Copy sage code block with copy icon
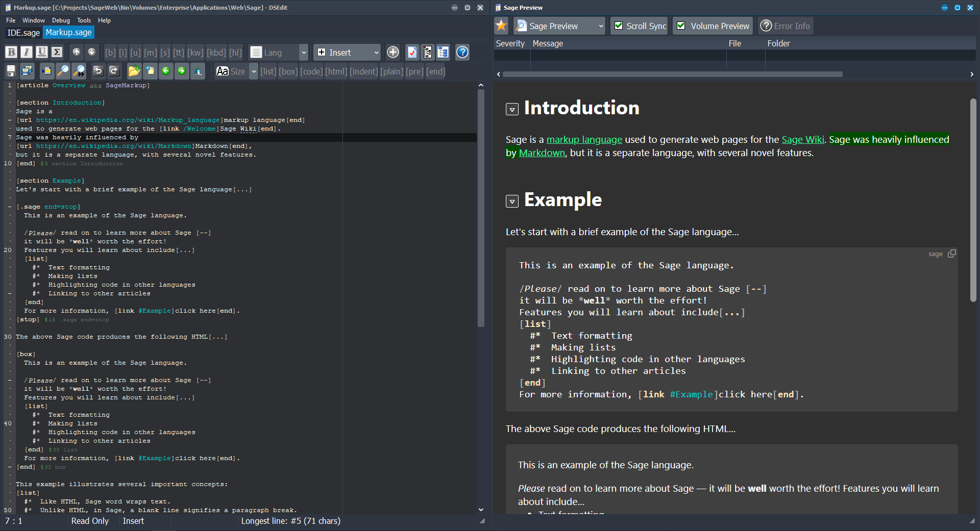Image resolution: width=980 pixels, height=531 pixels. [951, 254]
